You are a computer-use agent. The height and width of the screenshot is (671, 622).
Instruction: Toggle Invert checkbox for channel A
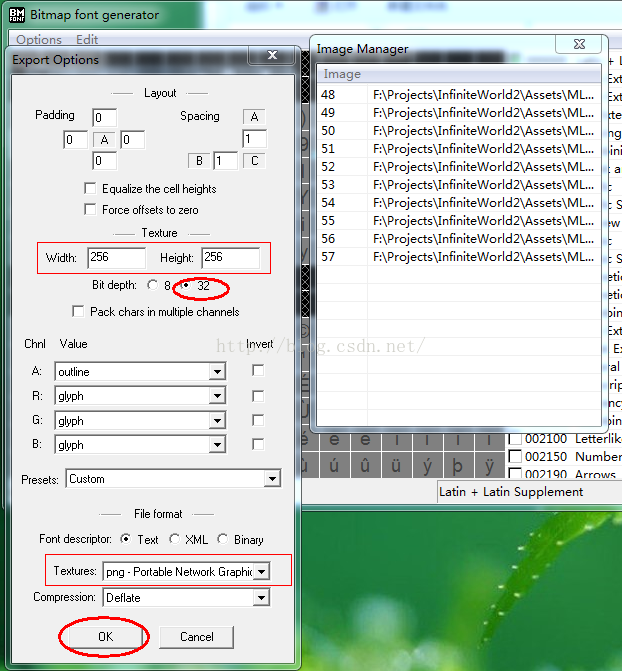pos(258,371)
